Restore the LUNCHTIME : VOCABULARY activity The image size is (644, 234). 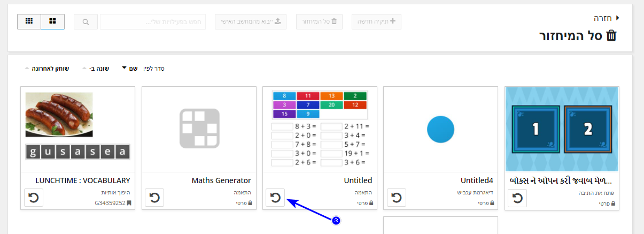[34, 198]
